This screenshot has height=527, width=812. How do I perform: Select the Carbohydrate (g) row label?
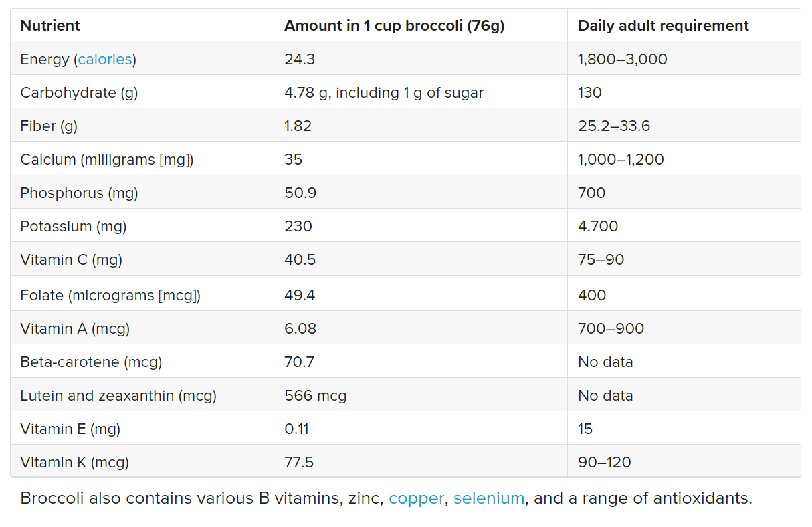pos(79,92)
